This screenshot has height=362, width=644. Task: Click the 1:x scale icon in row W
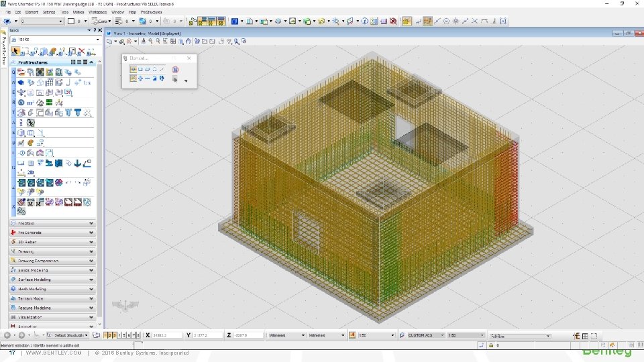[x=87, y=82]
